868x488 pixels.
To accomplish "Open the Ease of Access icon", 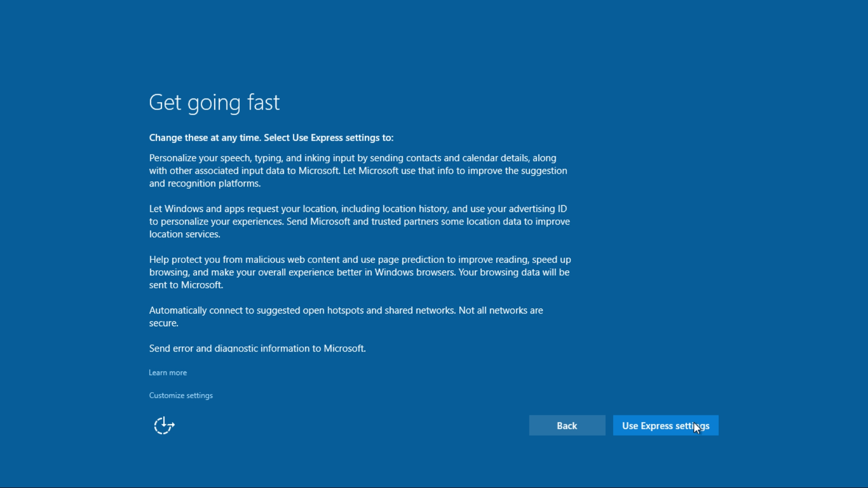I will (x=164, y=426).
